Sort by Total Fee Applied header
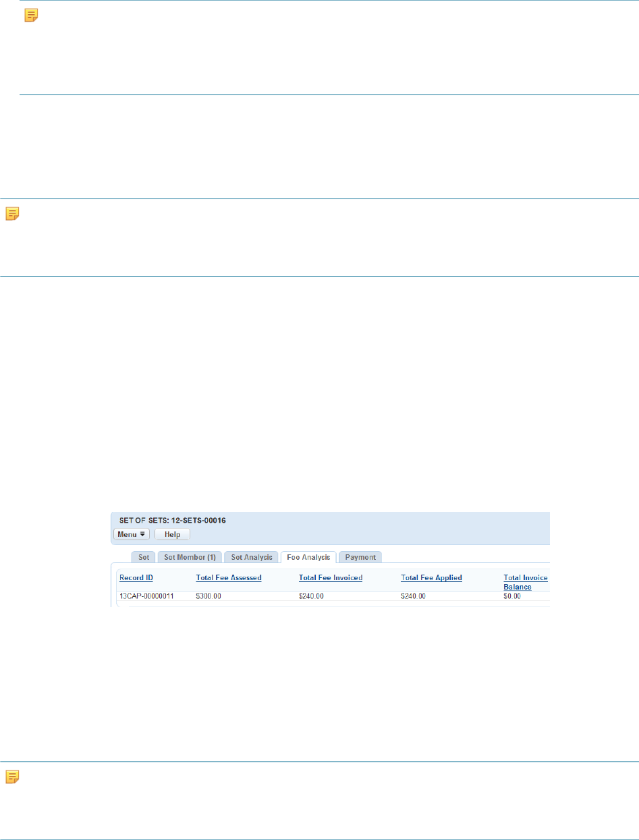639x840 pixels. [431, 578]
